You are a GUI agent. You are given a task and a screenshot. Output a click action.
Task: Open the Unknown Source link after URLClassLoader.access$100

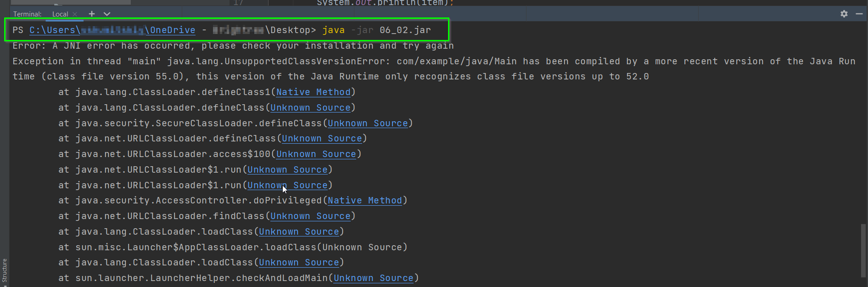pos(316,154)
